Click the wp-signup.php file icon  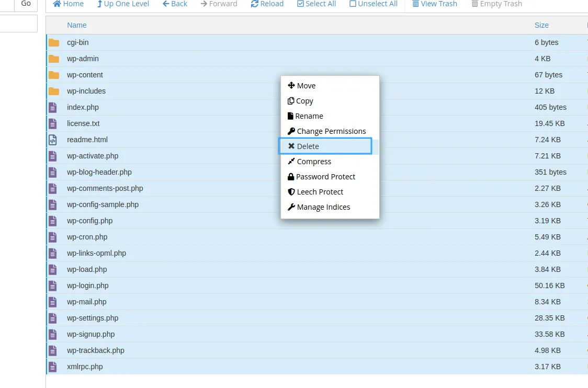click(x=52, y=334)
